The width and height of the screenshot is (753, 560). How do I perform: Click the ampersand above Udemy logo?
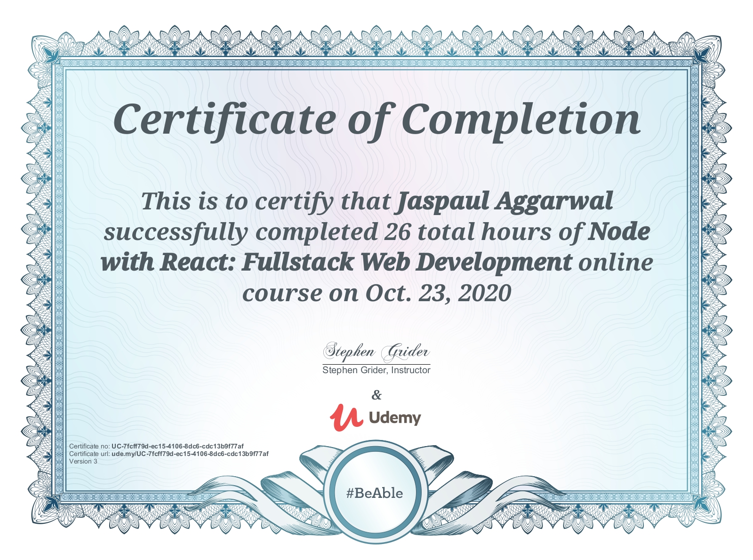point(376,395)
